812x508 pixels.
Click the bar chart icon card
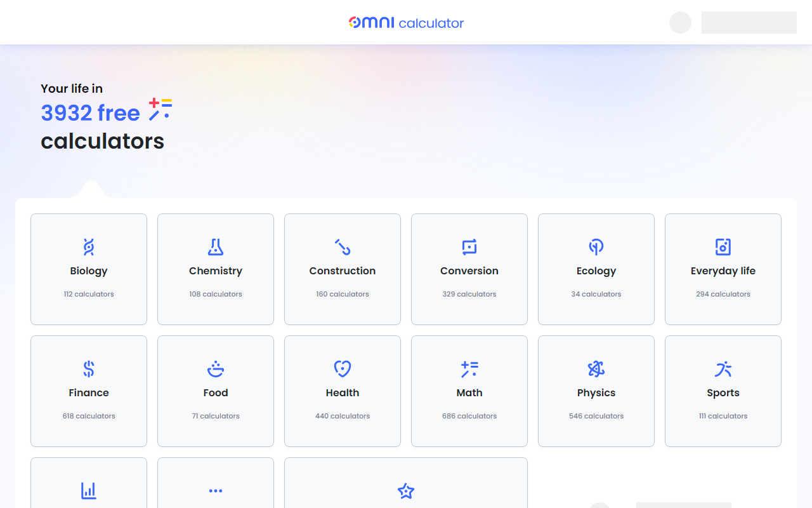89,483
